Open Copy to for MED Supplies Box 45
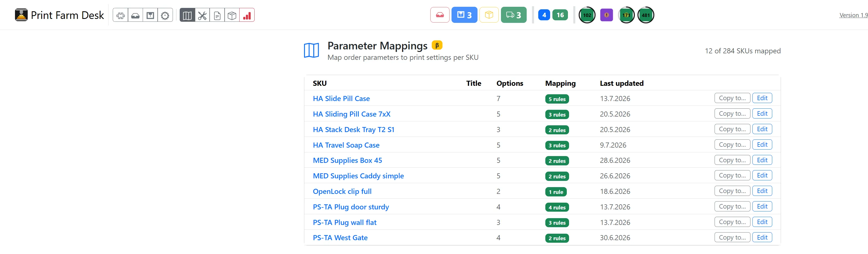Screen dimensions: 868x254 point(732,160)
